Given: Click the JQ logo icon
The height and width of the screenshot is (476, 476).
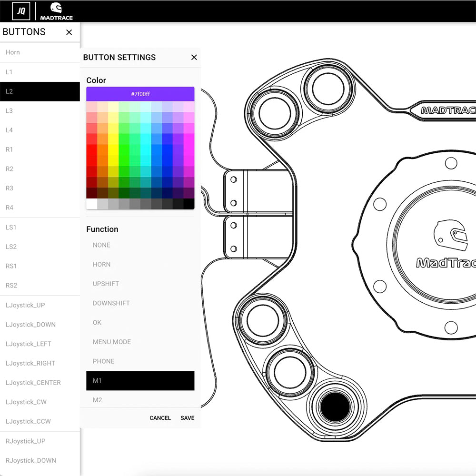Looking at the screenshot, I should (x=21, y=11).
